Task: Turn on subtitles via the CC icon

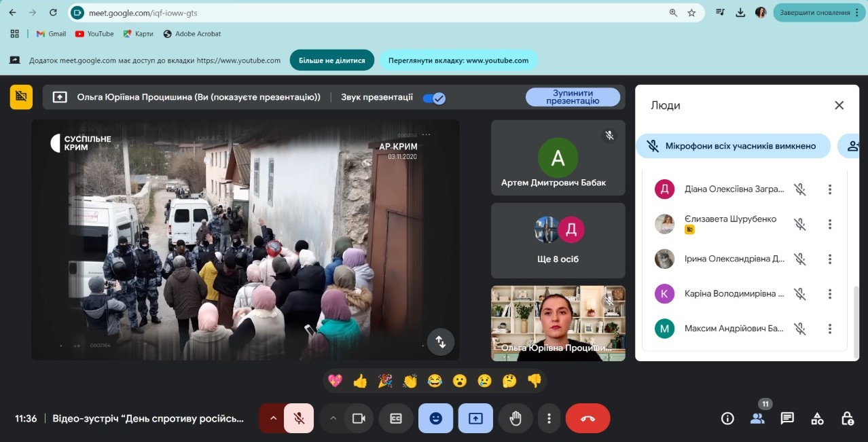Action: tap(395, 418)
